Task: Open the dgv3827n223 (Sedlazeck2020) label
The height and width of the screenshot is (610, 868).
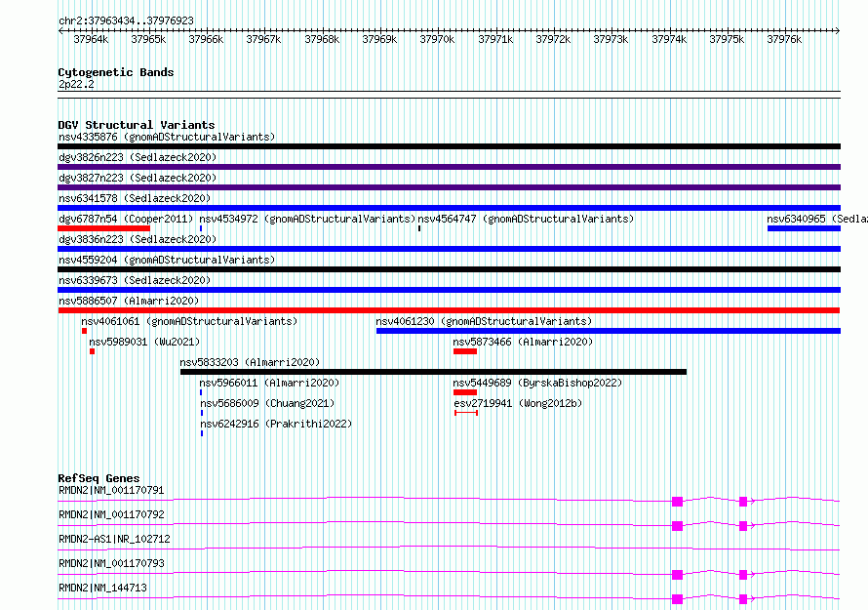Action: [138, 178]
